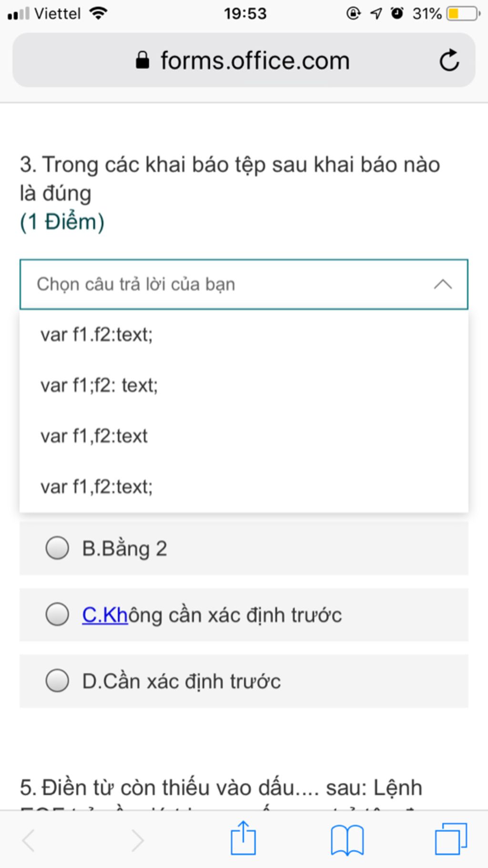Tap the Safari reload page icon
Image resolution: width=488 pixels, height=868 pixels.
point(449,61)
